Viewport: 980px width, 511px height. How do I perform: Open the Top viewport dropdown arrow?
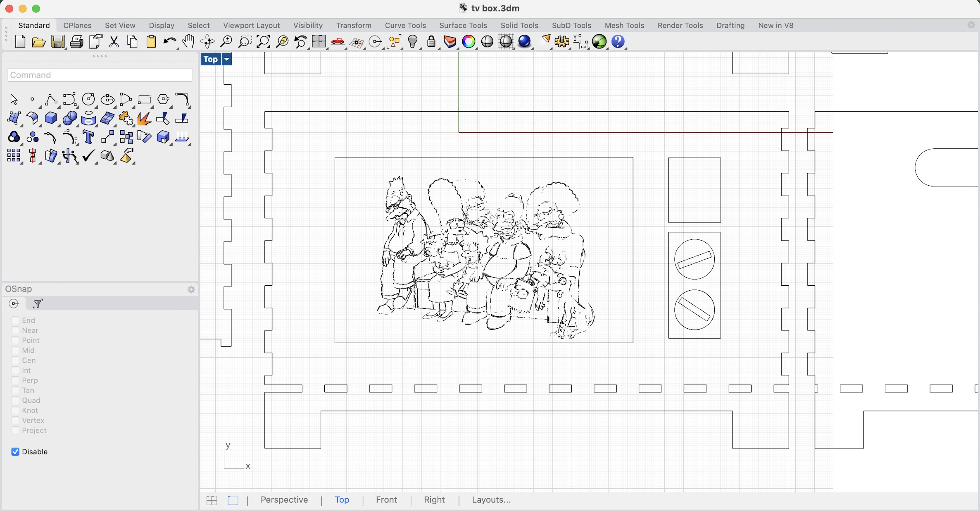[227, 59]
